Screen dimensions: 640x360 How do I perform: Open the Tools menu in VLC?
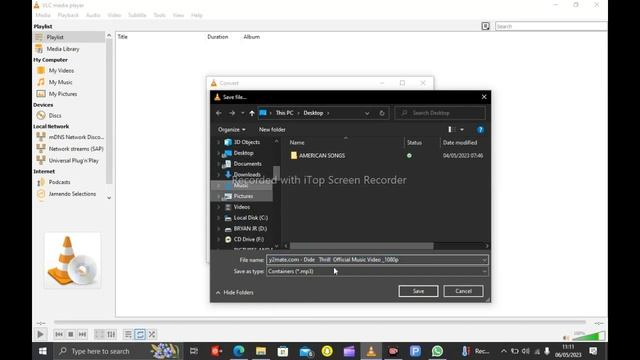pyautogui.click(x=160, y=15)
